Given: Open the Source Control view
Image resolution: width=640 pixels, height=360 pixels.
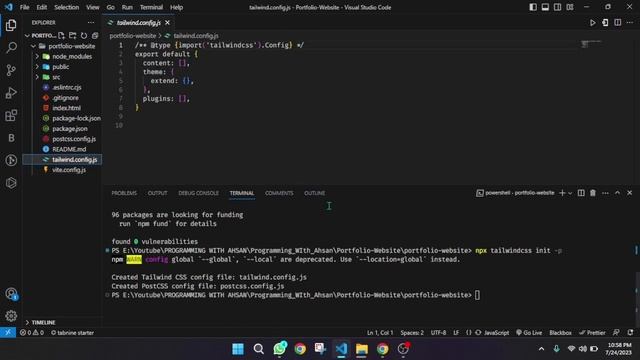Looking at the screenshot, I should coord(11,70).
